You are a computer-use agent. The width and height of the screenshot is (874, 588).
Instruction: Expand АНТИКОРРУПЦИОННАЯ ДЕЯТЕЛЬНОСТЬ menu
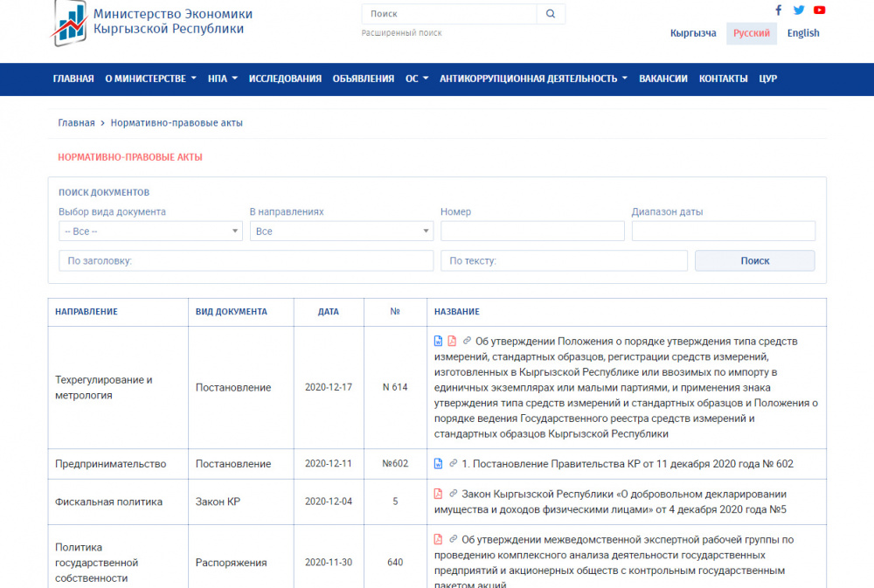[533, 79]
